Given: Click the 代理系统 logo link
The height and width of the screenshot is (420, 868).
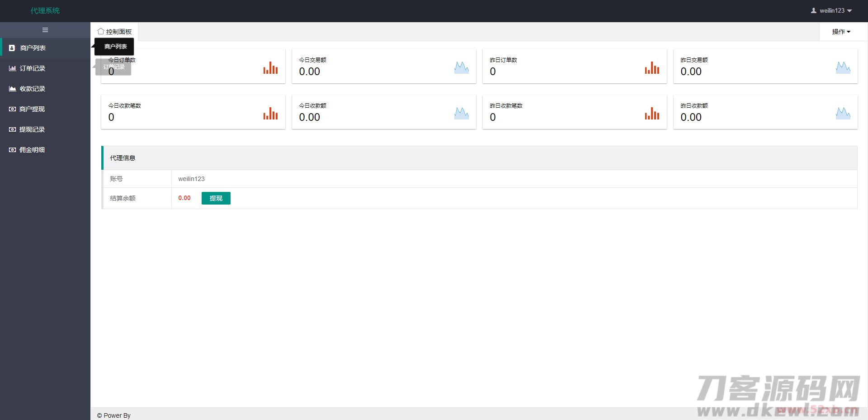Looking at the screenshot, I should coord(45,10).
